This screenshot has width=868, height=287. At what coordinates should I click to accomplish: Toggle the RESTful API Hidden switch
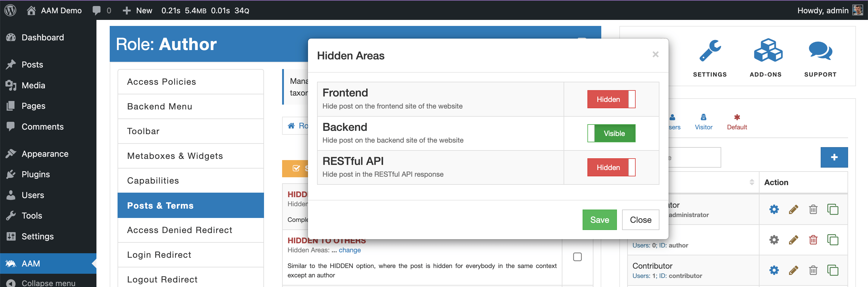pos(611,167)
